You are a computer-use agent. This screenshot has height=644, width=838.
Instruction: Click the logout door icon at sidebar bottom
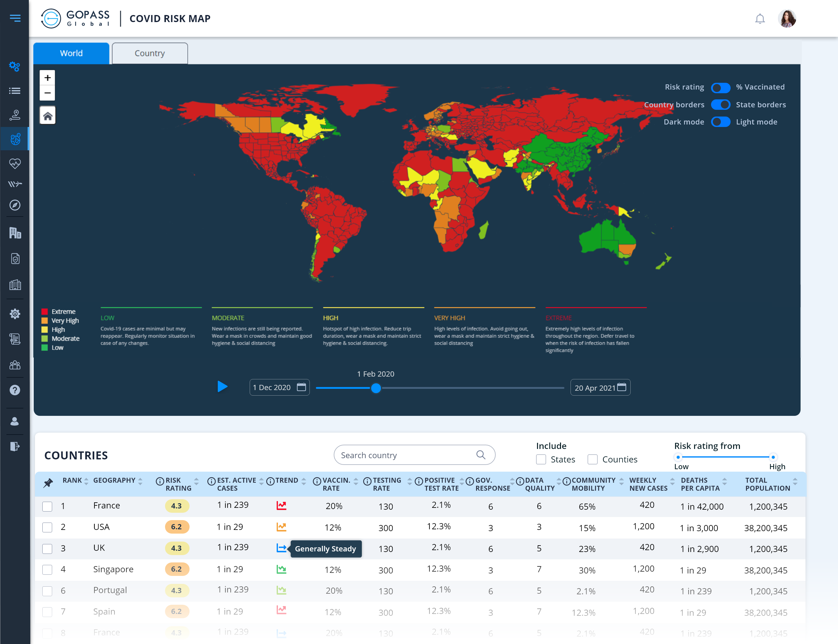(x=14, y=446)
